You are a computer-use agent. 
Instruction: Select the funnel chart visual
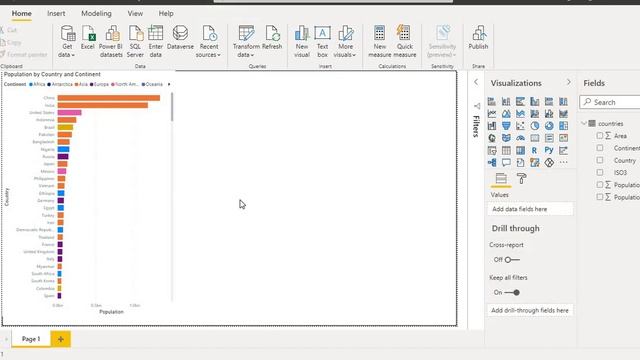tap(506, 126)
